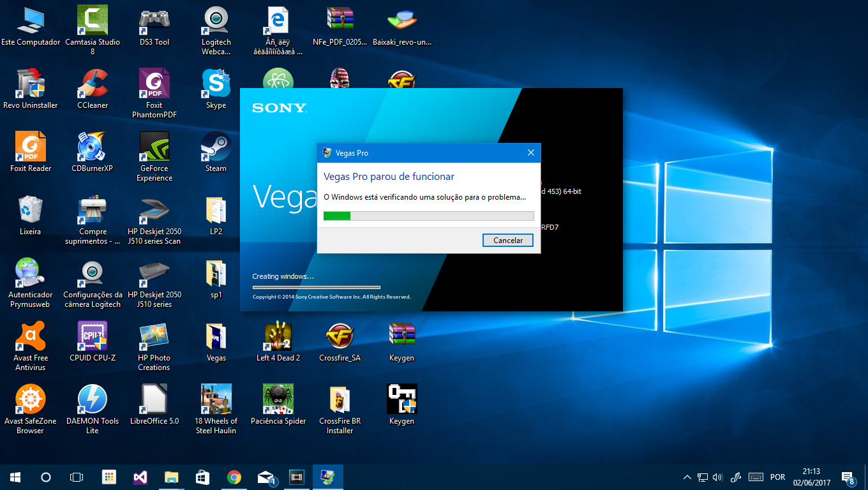The height and width of the screenshot is (490, 868).
Task: Open Windows Store from taskbar
Action: click(203, 477)
